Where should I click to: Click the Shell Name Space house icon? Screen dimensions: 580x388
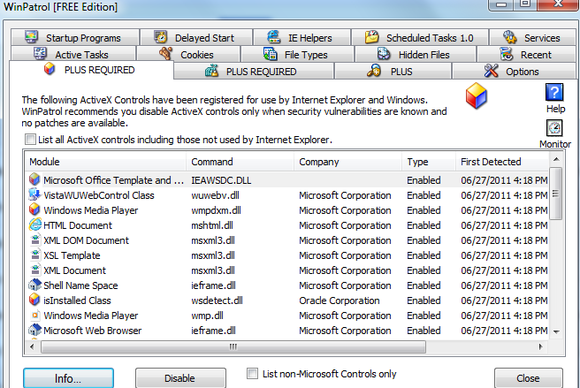35,285
